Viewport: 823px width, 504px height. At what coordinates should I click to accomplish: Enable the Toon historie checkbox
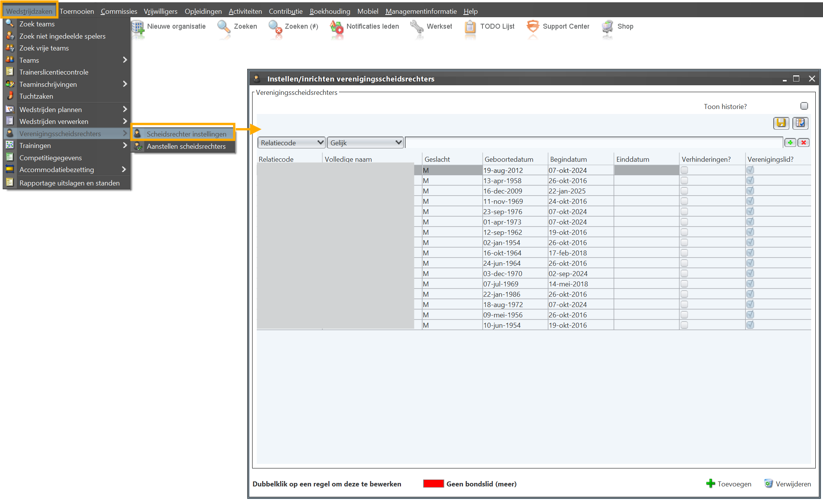coord(804,106)
